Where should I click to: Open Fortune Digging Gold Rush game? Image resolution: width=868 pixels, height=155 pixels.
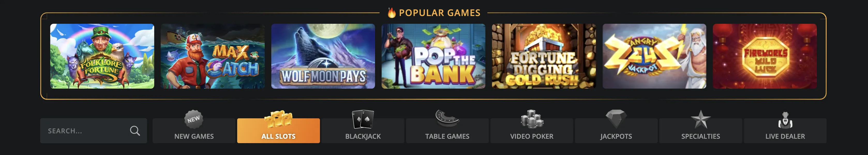pyautogui.click(x=544, y=56)
